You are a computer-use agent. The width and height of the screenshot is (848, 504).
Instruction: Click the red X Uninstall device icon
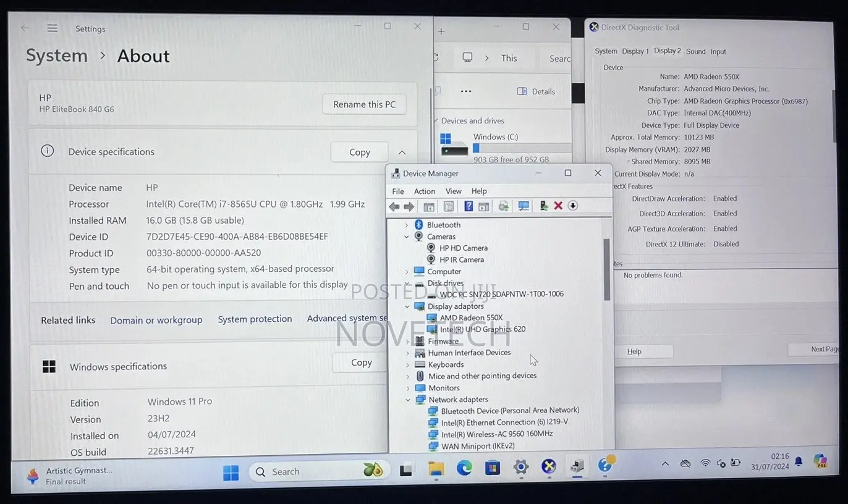pos(558,206)
